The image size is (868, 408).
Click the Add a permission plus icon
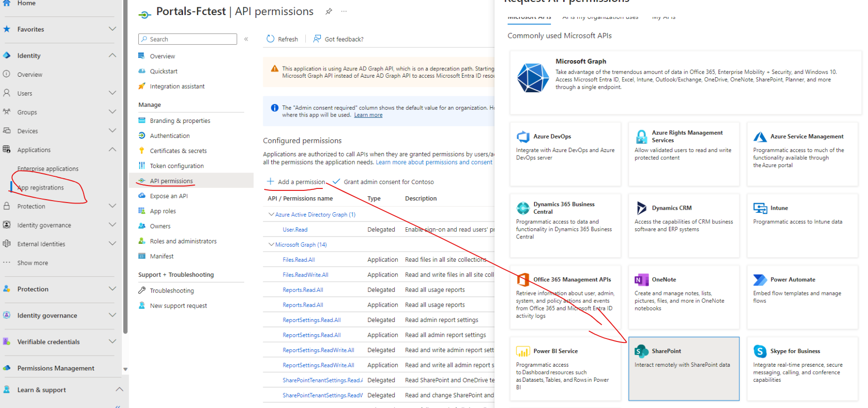coord(270,181)
